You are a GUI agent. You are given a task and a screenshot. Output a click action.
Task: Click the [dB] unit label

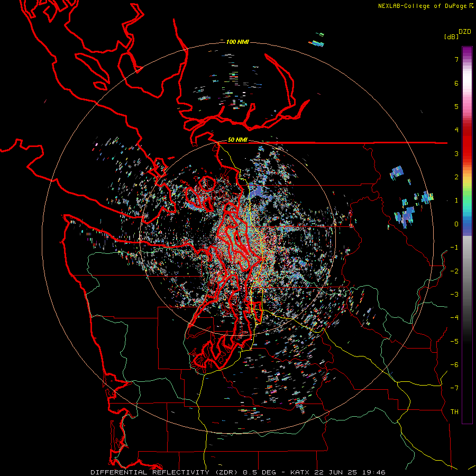(x=451, y=36)
